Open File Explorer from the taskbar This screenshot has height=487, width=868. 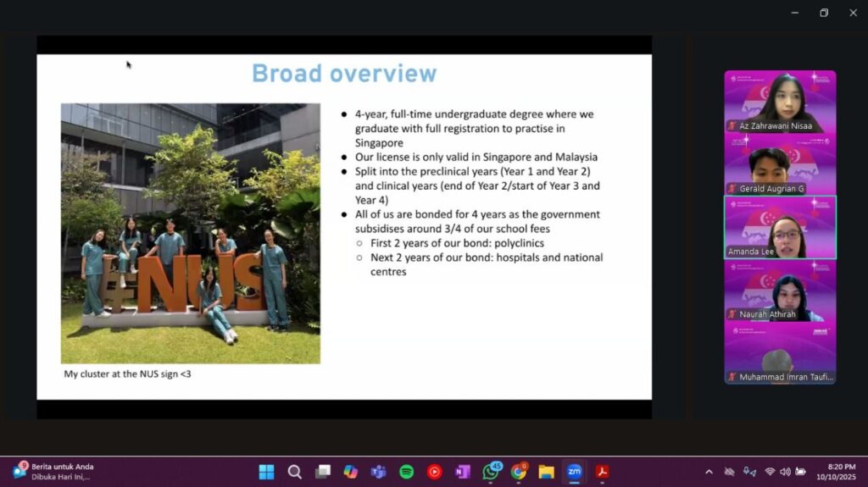point(546,472)
